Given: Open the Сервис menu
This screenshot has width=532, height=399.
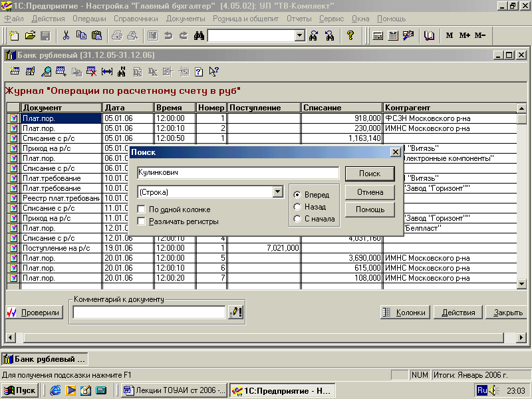Looking at the screenshot, I should coord(331,19).
